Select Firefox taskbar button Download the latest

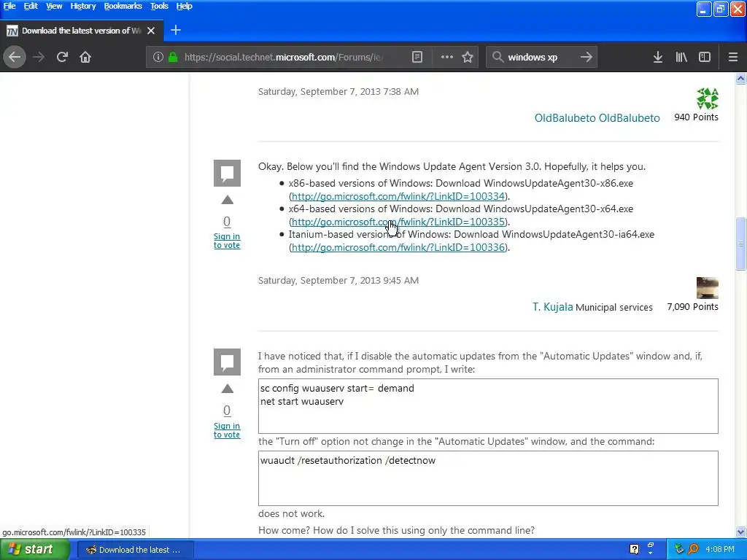[135, 550]
